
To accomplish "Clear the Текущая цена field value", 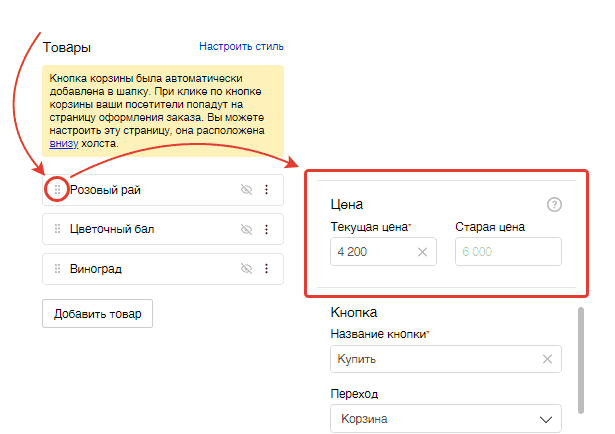I will tap(422, 252).
